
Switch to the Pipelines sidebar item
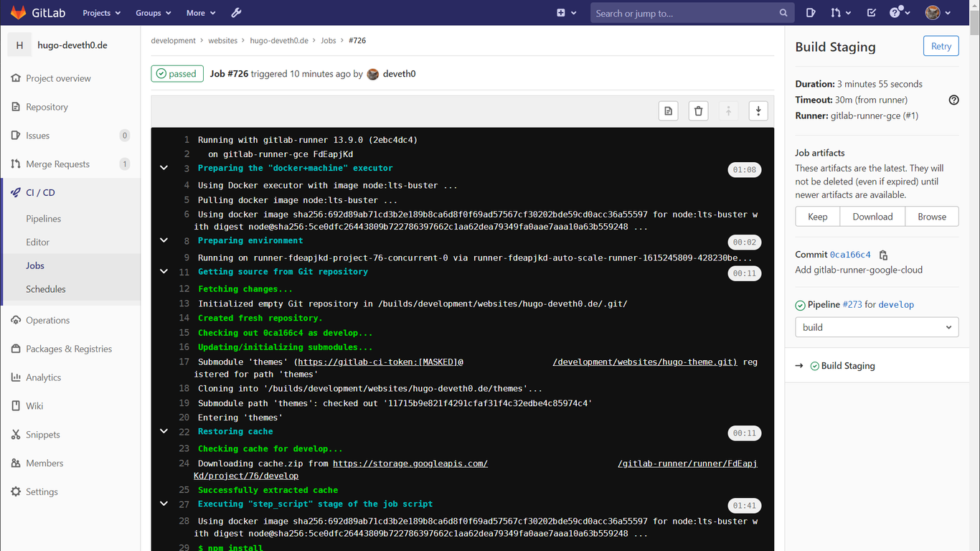click(44, 219)
